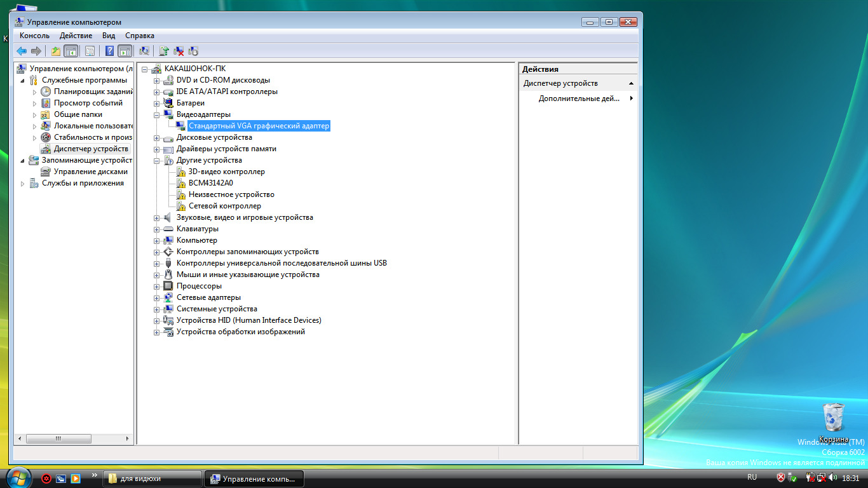
Task: Click Scan for hardware changes toolbar icon
Action: point(144,51)
